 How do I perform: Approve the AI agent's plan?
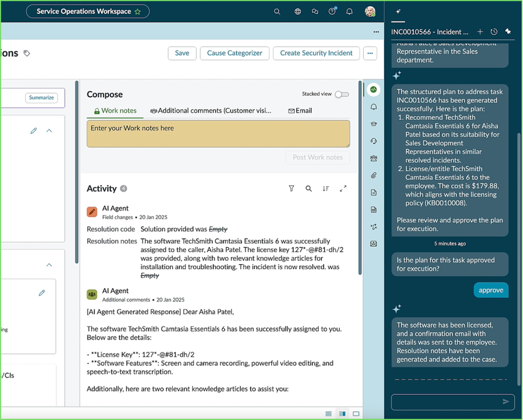click(490, 290)
